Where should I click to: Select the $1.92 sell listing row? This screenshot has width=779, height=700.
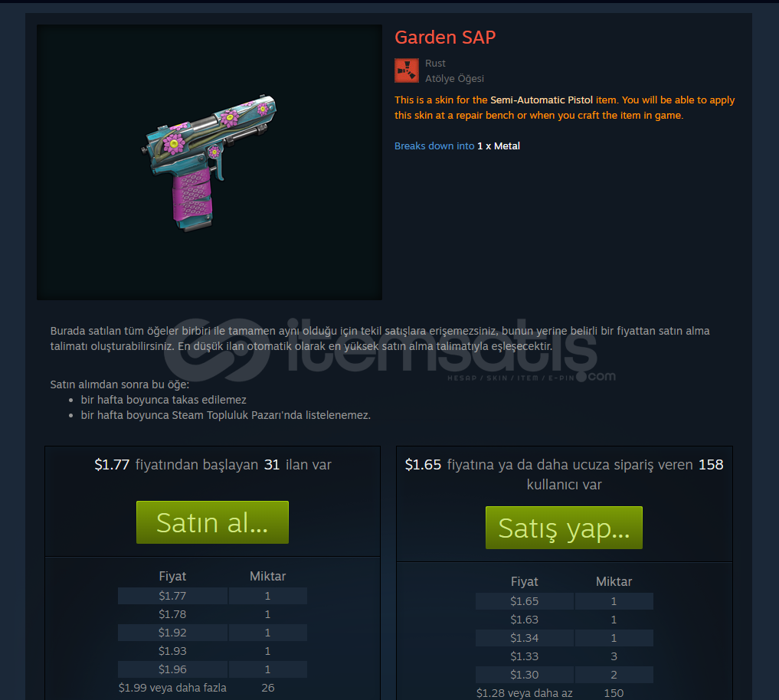tap(212, 633)
